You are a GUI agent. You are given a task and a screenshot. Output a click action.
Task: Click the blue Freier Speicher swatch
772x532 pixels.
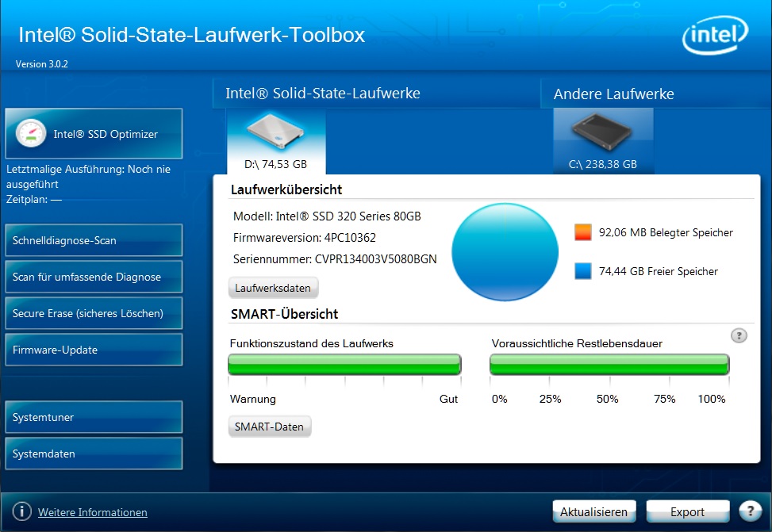click(x=583, y=271)
